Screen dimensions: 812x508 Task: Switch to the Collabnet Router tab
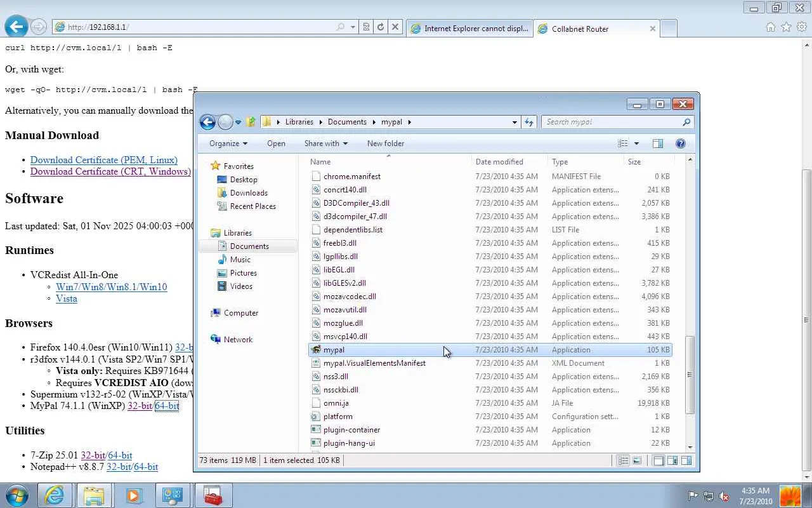[596, 29]
